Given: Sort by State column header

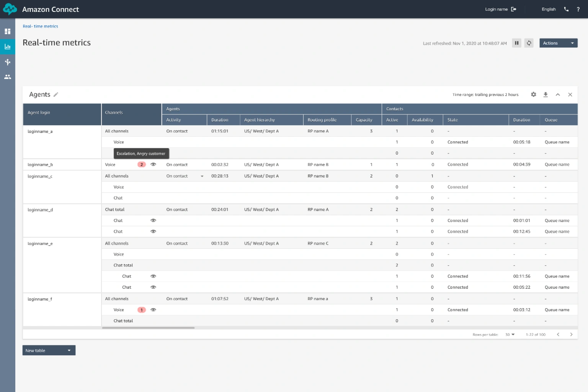Looking at the screenshot, I should point(475,120).
